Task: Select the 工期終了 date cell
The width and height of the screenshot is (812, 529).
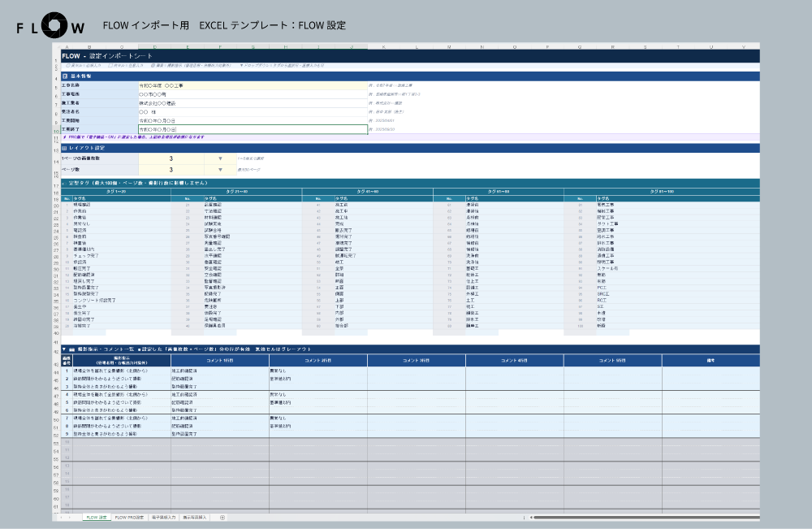Action: pos(253,129)
